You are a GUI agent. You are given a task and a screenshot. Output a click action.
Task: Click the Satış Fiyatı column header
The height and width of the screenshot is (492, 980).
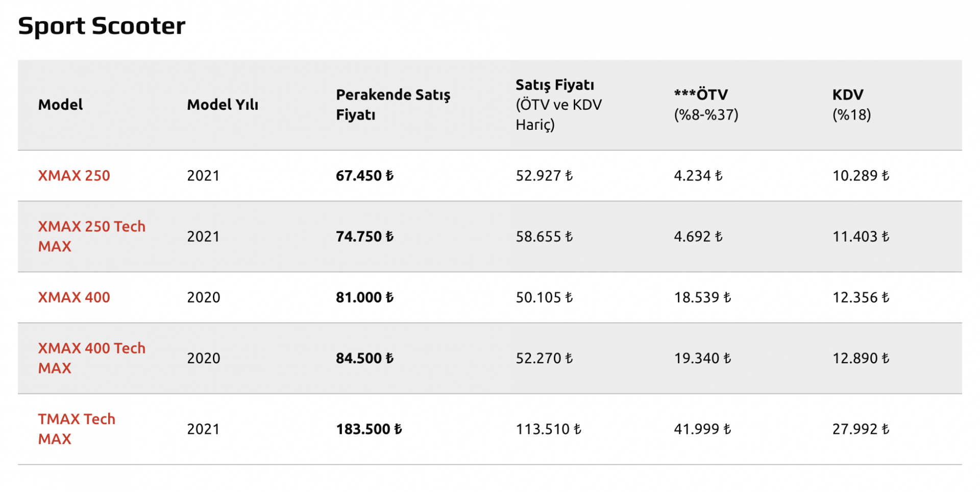pyautogui.click(x=559, y=105)
